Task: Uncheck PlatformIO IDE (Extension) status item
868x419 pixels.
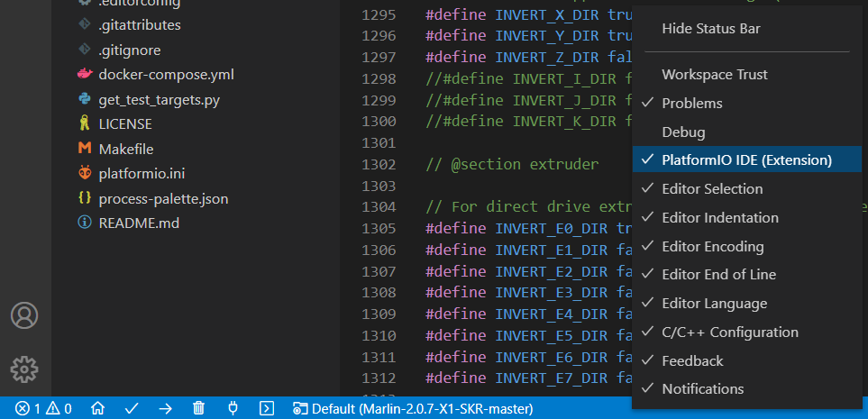Action: point(746,160)
